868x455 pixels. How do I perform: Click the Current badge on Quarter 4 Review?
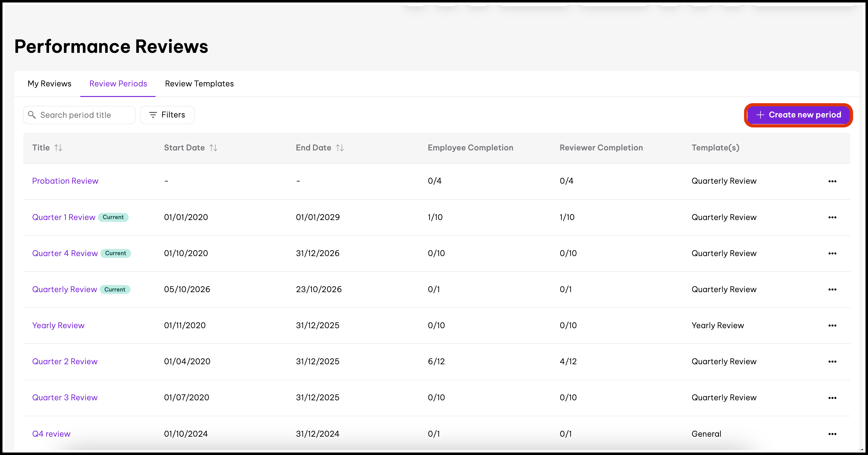116,254
